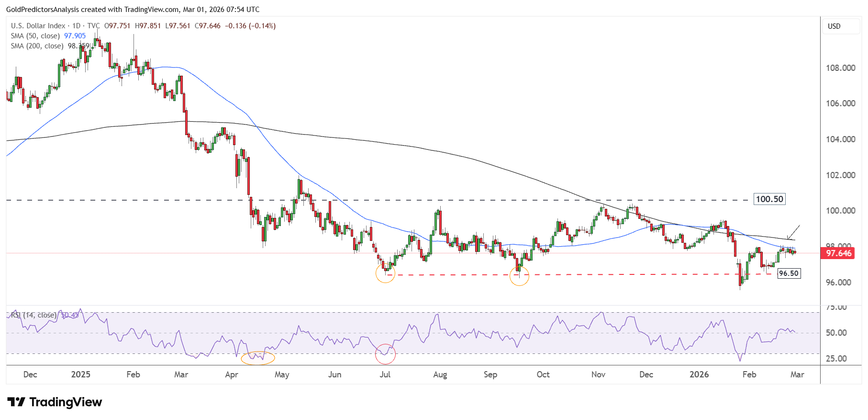Click the May time axis label
The width and height of the screenshot is (868, 420).
coord(282,375)
